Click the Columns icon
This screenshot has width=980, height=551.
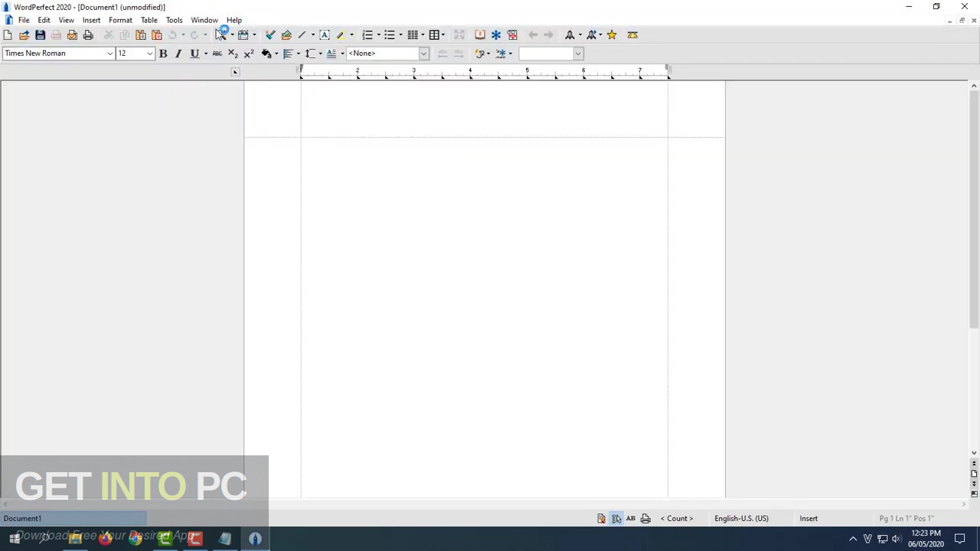coord(413,35)
